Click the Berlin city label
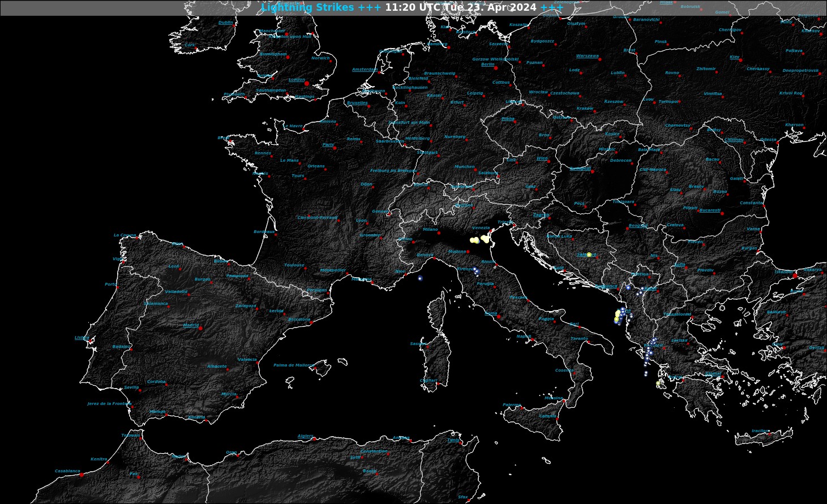 pyautogui.click(x=488, y=64)
